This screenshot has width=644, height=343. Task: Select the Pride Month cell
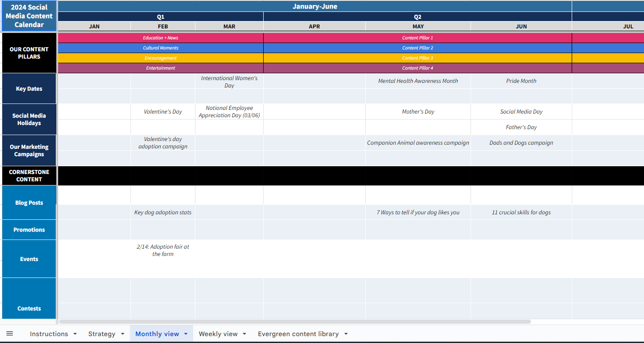(x=521, y=81)
